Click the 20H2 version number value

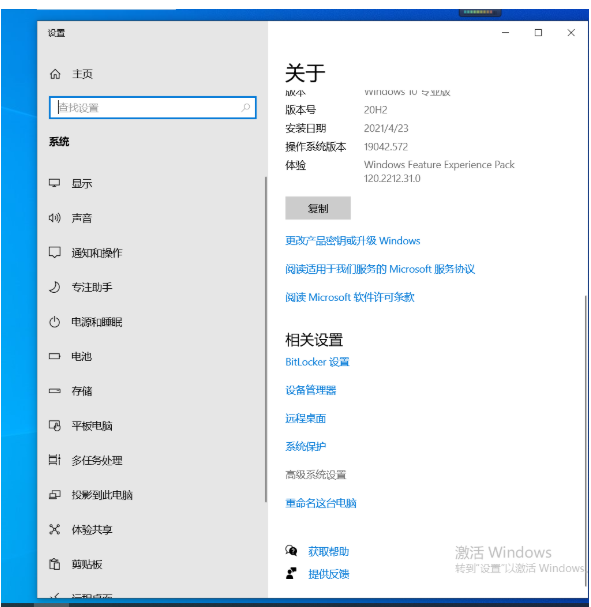point(375,110)
